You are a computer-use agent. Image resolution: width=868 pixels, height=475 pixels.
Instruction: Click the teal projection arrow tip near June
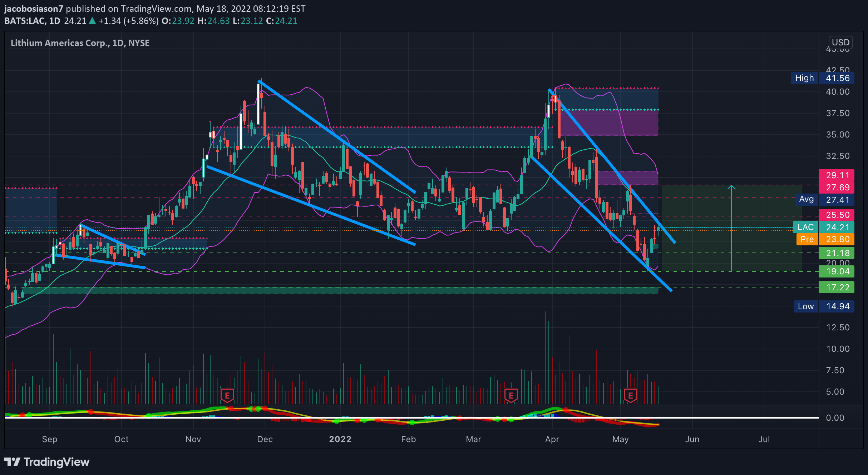(x=731, y=186)
